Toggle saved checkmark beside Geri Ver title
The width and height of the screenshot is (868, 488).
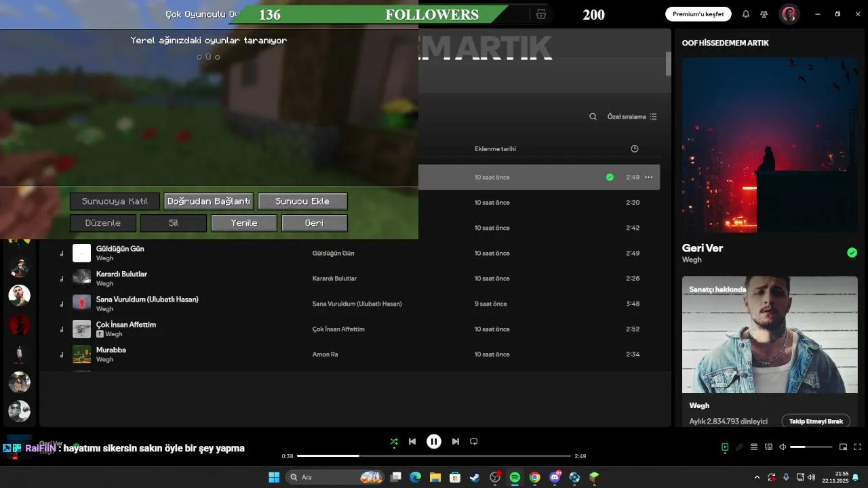click(852, 253)
